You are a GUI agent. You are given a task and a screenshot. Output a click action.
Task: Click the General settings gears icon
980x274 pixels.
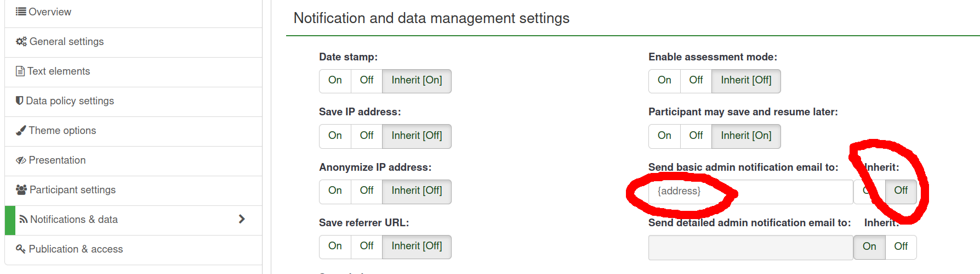point(21,42)
